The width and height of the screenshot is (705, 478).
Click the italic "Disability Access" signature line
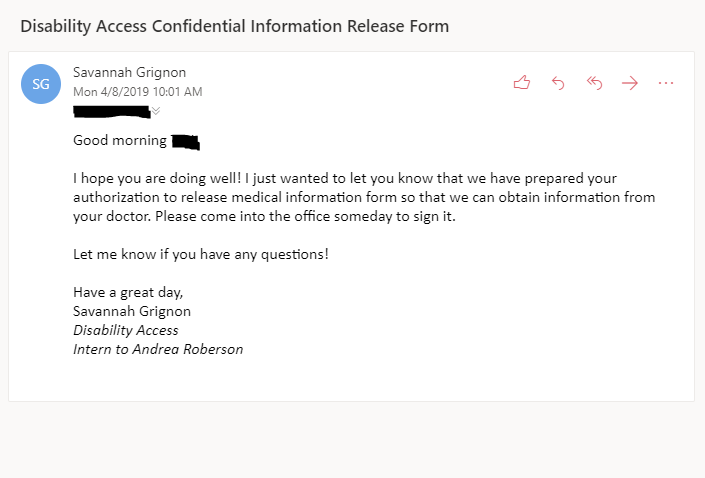point(126,330)
